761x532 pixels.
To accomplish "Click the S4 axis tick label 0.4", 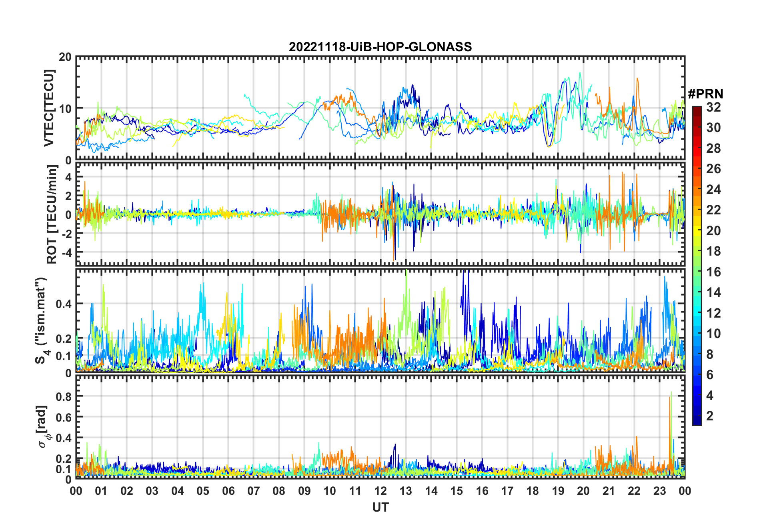I will coord(64,304).
